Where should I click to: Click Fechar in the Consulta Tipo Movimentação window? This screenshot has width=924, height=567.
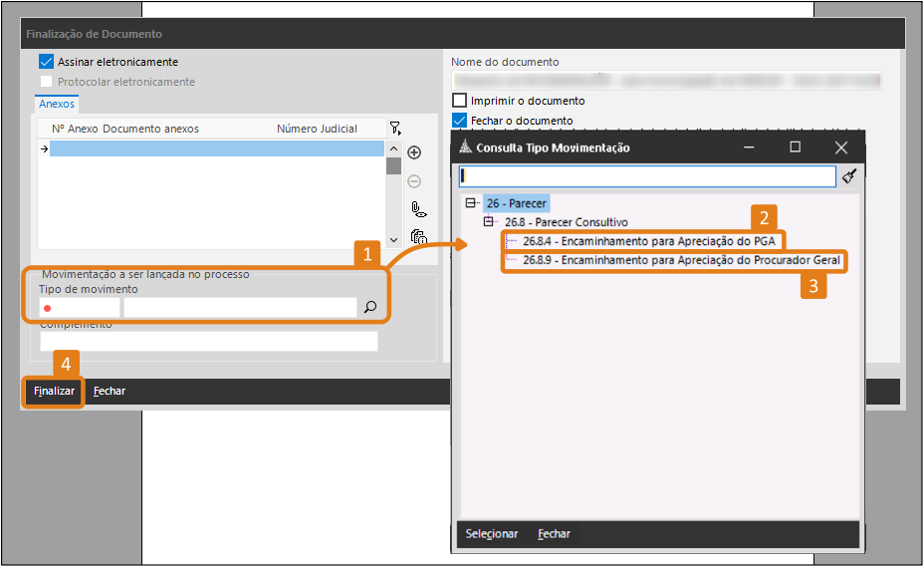click(x=554, y=534)
